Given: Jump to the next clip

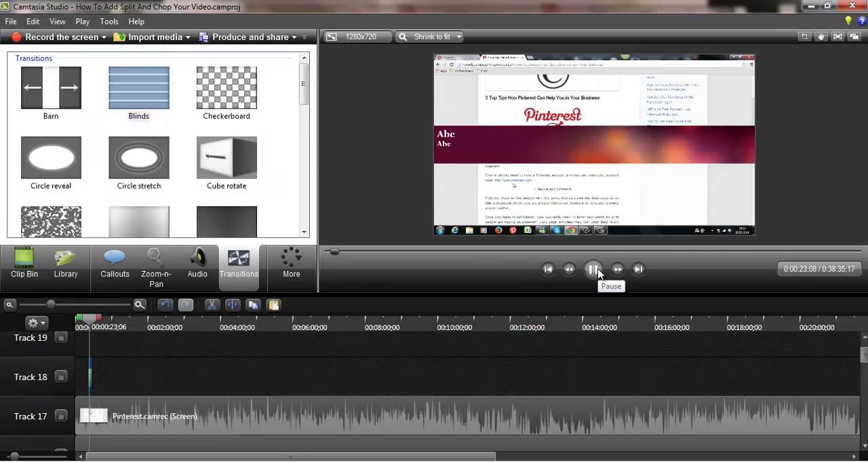Looking at the screenshot, I should point(638,270).
